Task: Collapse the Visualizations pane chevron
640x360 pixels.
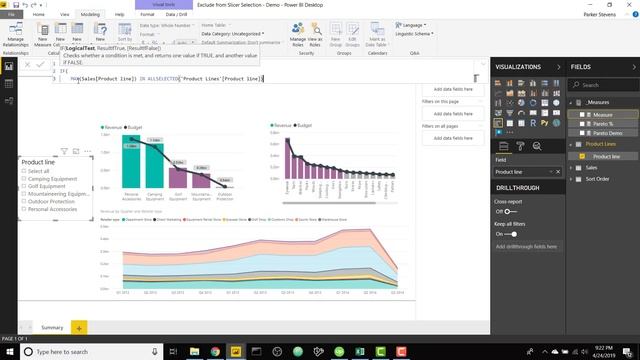Action: click(x=559, y=67)
